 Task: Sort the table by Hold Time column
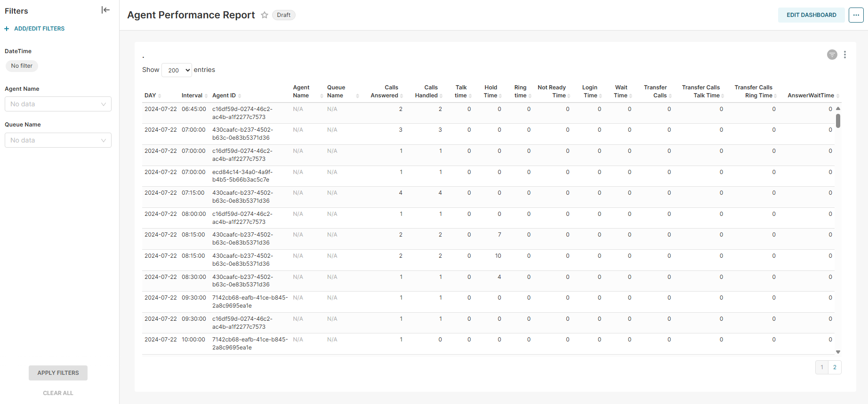pyautogui.click(x=491, y=92)
